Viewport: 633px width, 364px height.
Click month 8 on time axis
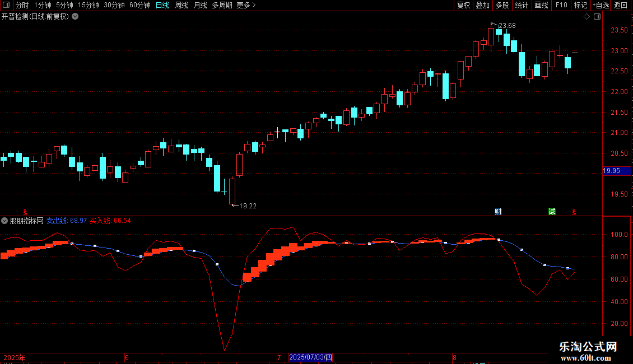[x=454, y=357]
